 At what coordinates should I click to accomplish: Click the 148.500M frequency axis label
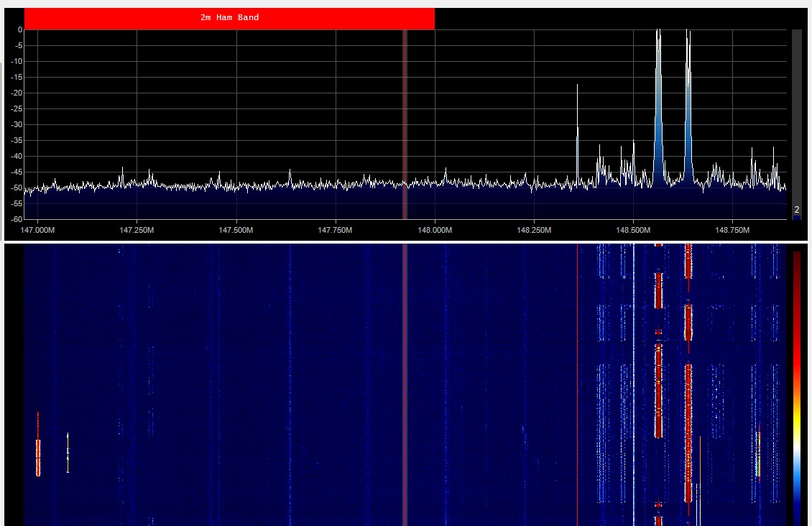pyautogui.click(x=632, y=231)
